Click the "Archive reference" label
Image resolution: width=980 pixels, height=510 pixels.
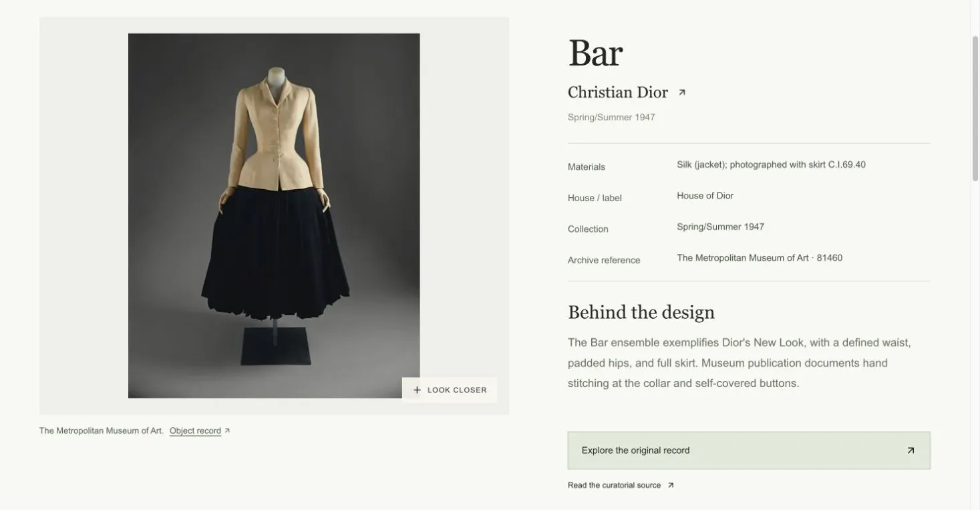pyautogui.click(x=604, y=260)
